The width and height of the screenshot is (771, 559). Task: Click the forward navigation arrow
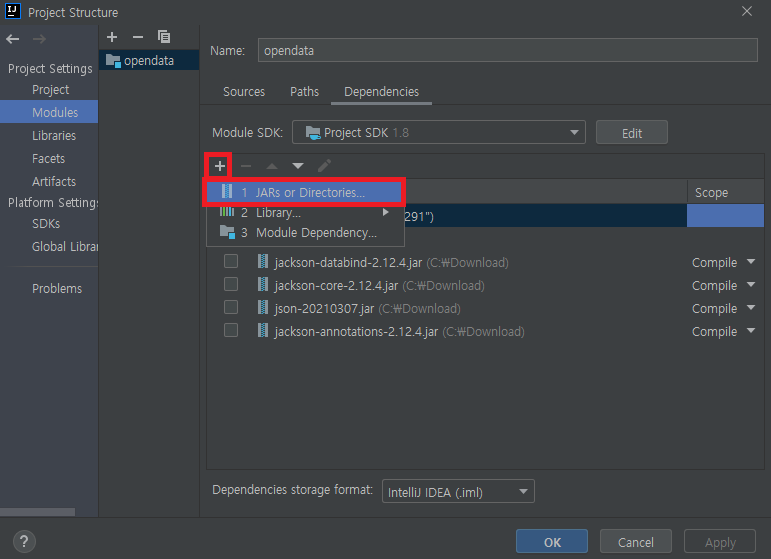pos(39,39)
